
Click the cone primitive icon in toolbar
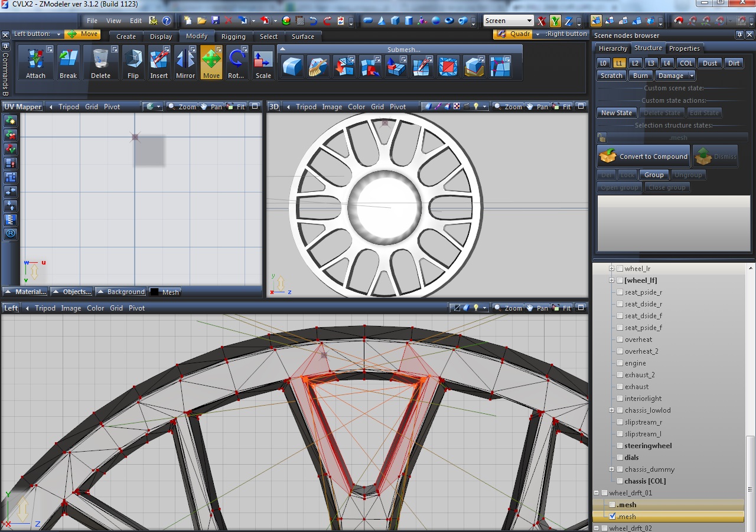pyautogui.click(x=381, y=21)
